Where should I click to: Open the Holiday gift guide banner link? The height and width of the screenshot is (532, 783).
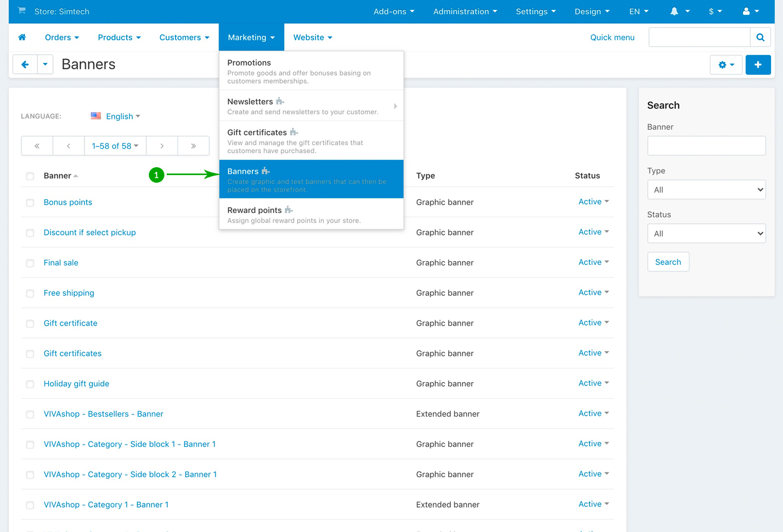tap(76, 384)
